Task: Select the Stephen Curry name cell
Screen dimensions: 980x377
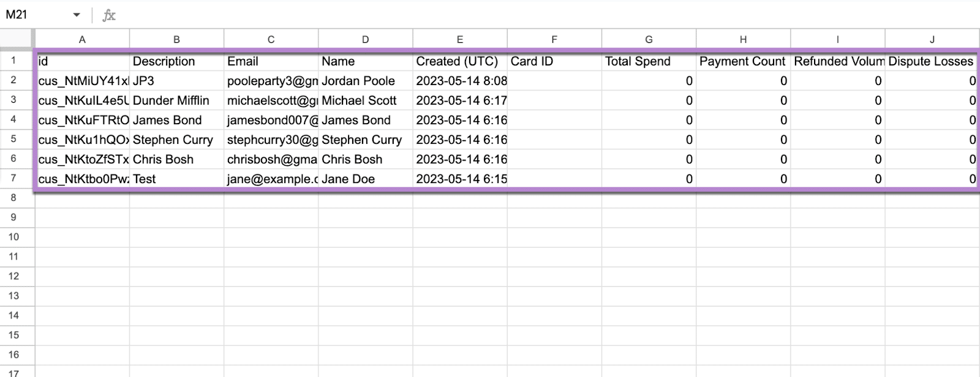Action: pyautogui.click(x=365, y=140)
